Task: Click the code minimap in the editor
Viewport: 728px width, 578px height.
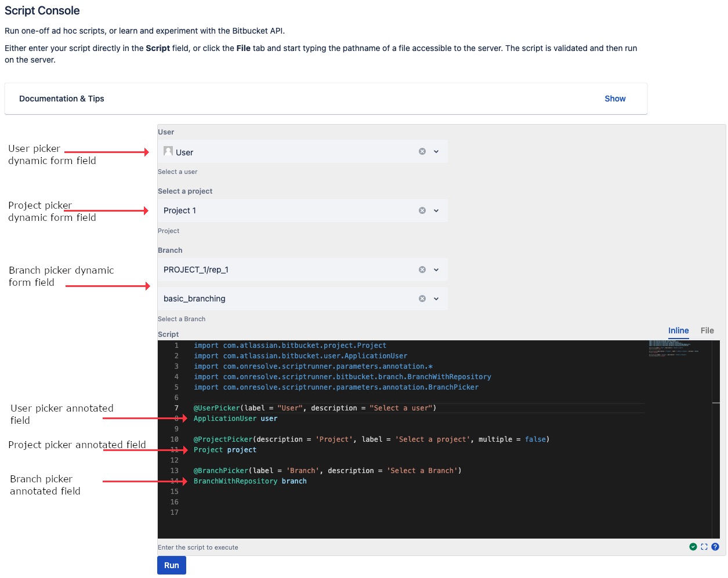Action: [x=673, y=348]
